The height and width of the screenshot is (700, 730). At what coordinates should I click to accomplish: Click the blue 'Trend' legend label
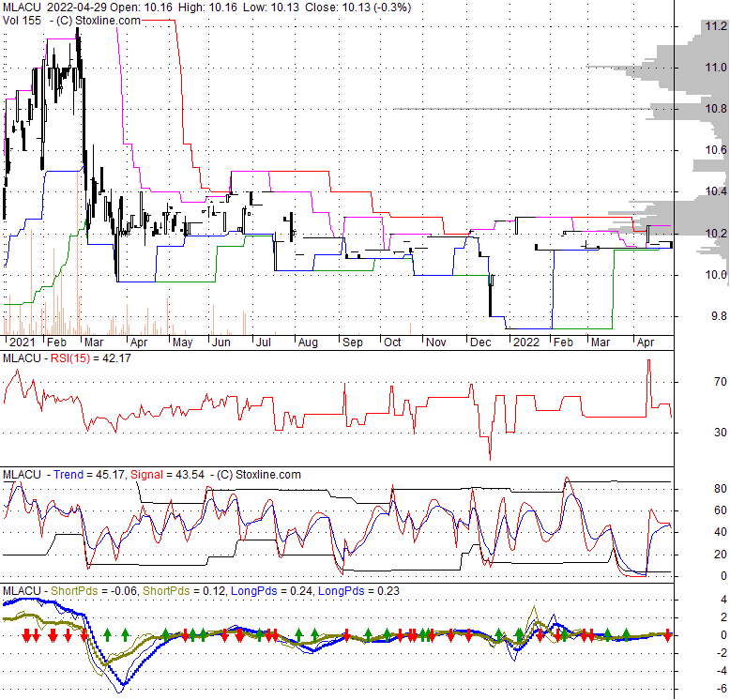pos(68,474)
